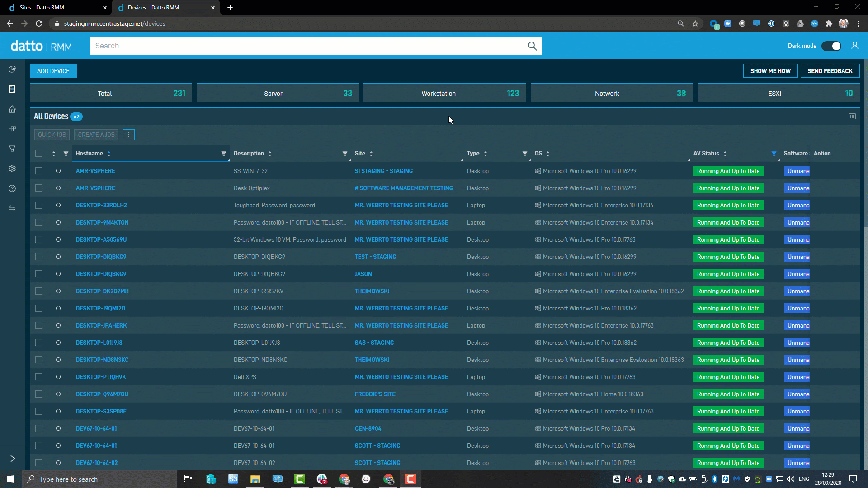Open the column chooser icon
The image size is (868, 488).
point(852,117)
